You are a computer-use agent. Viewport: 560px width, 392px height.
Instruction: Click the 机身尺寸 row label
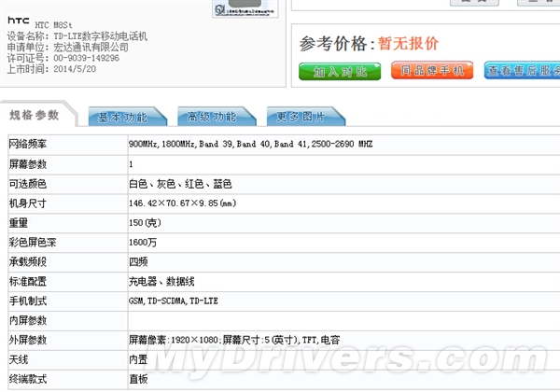(28, 203)
